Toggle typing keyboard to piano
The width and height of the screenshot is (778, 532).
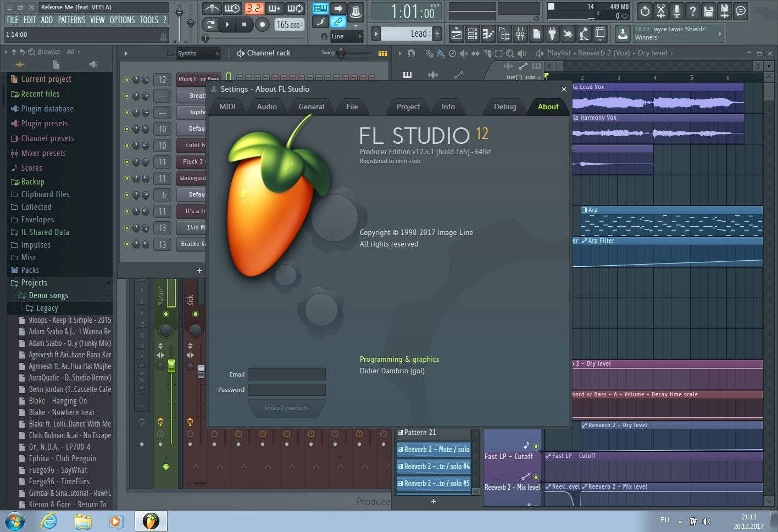(320, 8)
